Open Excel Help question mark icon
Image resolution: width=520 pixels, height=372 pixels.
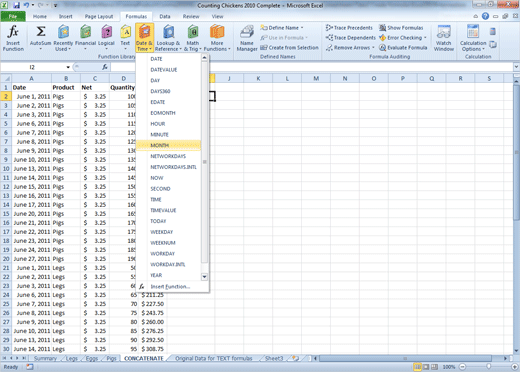pos(485,16)
